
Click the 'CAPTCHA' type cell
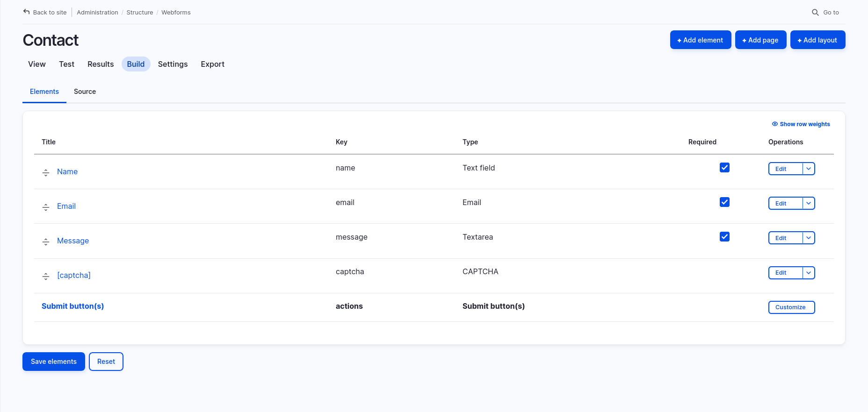(480, 271)
